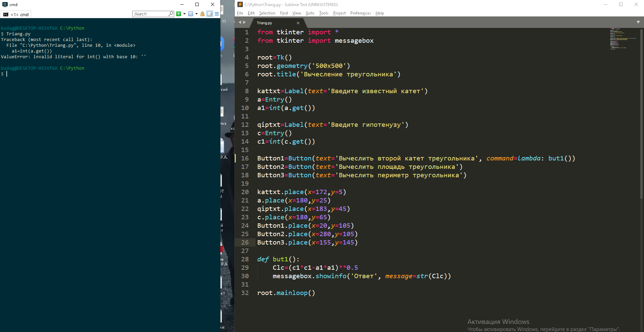Click line number 10 in the gutter

click(x=245, y=108)
